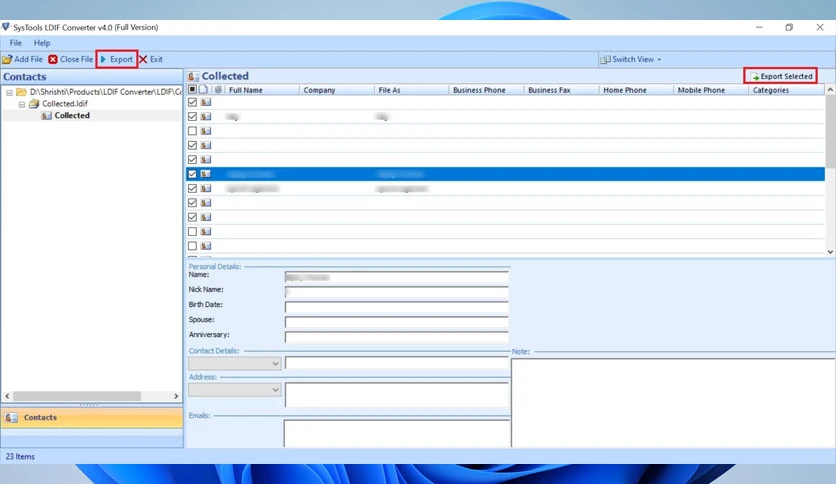This screenshot has width=836, height=484.
Task: Click contact card icon in tenth row
Action: [x=206, y=231]
